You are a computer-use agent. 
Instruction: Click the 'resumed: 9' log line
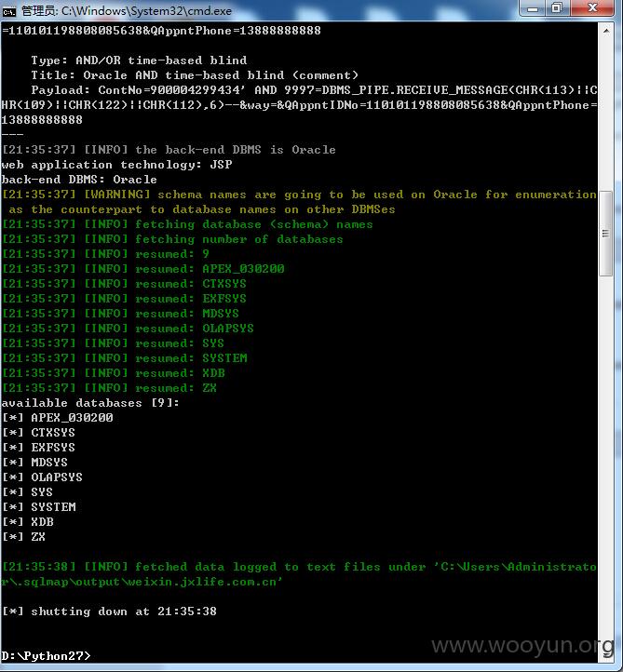[105, 254]
